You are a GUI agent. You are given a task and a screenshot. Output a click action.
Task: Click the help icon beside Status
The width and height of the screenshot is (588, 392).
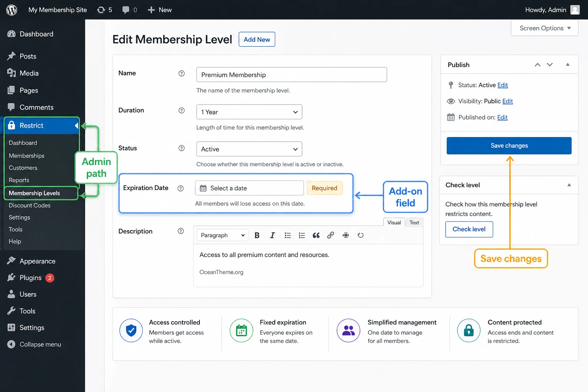coord(181,148)
